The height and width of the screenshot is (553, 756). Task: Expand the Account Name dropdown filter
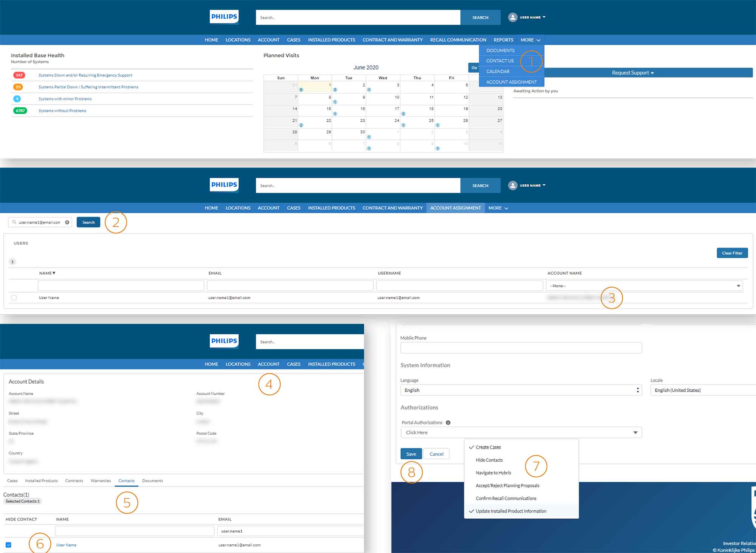coord(738,286)
